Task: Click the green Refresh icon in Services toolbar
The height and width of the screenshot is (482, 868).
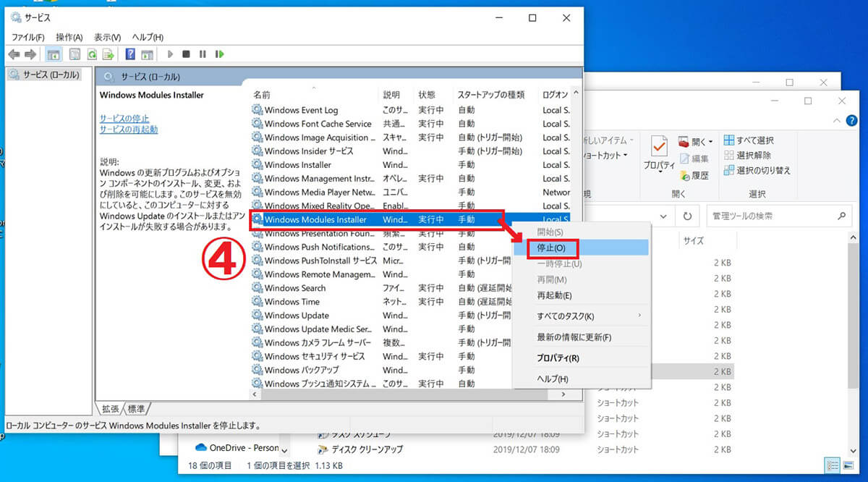Action: click(x=92, y=54)
